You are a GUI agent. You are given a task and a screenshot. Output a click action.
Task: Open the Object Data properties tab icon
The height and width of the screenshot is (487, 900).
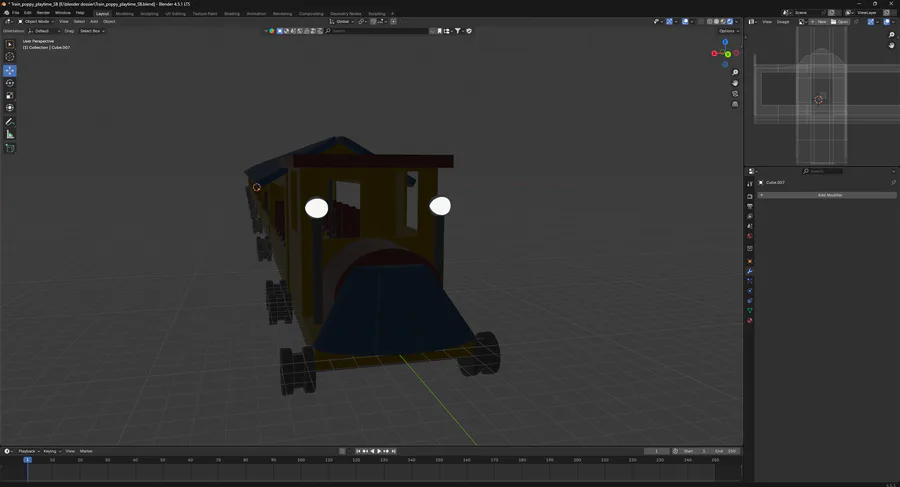coord(750,311)
